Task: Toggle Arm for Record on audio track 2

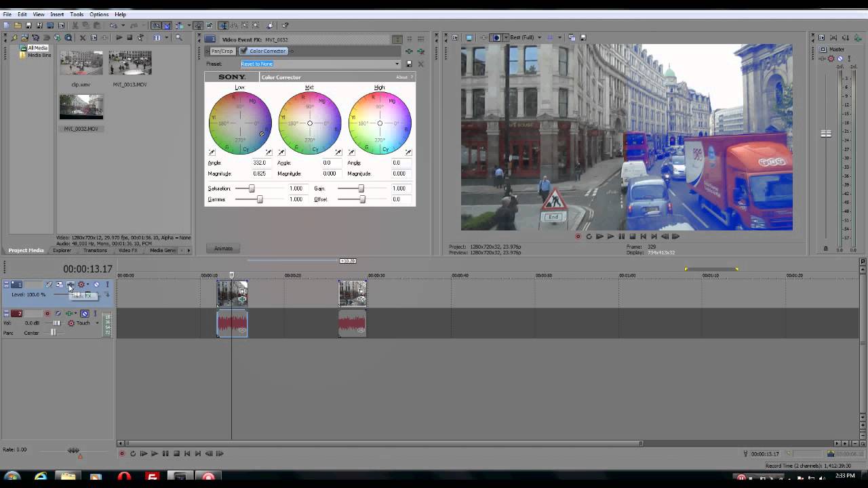Action: tap(47, 314)
